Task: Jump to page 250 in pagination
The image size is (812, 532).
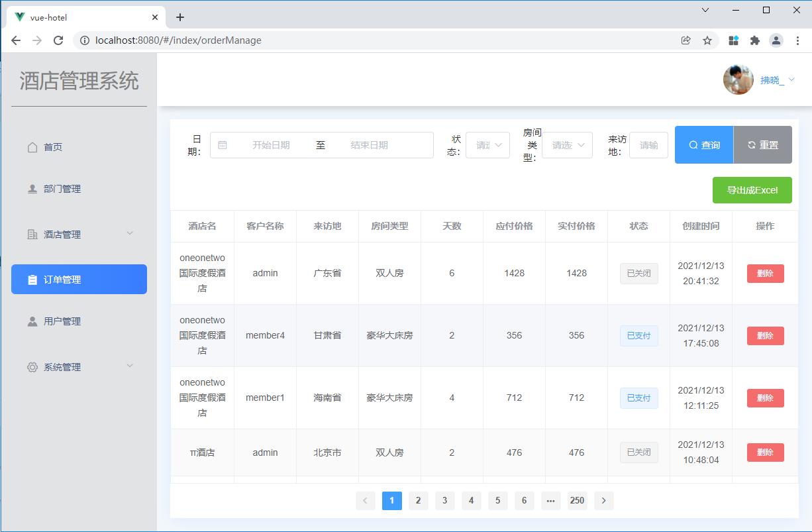Action: click(577, 501)
